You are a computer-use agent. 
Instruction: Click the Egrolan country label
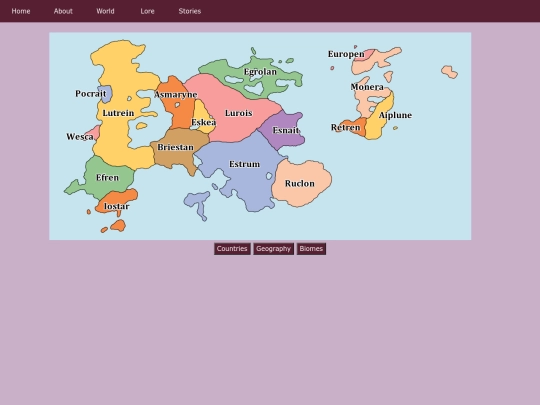pos(260,72)
